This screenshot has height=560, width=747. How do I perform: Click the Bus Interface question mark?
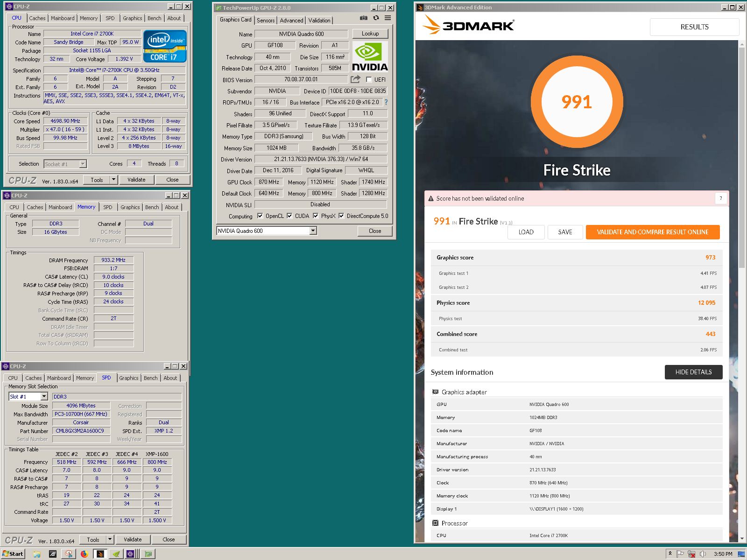tap(386, 102)
